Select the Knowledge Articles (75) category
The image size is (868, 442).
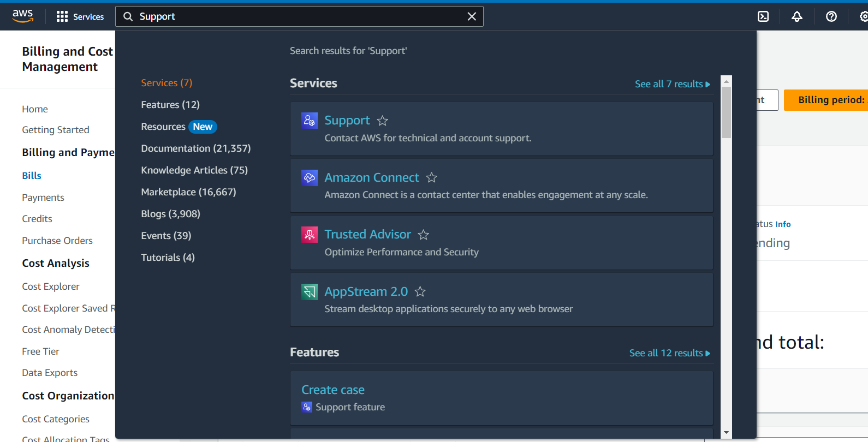(x=194, y=170)
